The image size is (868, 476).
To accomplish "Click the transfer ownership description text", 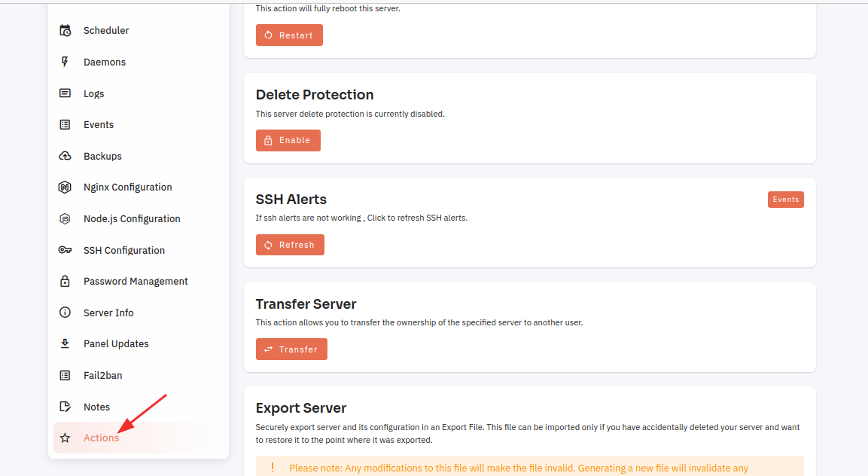I will tap(419, 322).
